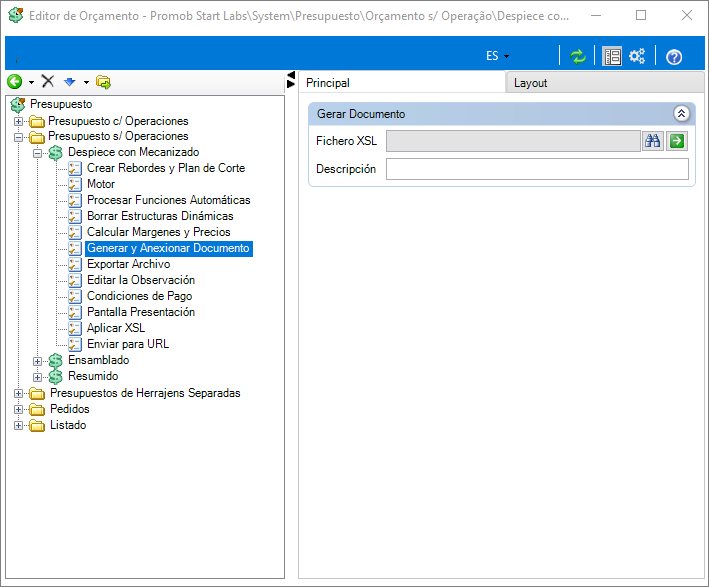Select Borrar Estructuras Dinámicas
Viewport: 709px width, 587px height.
160,216
